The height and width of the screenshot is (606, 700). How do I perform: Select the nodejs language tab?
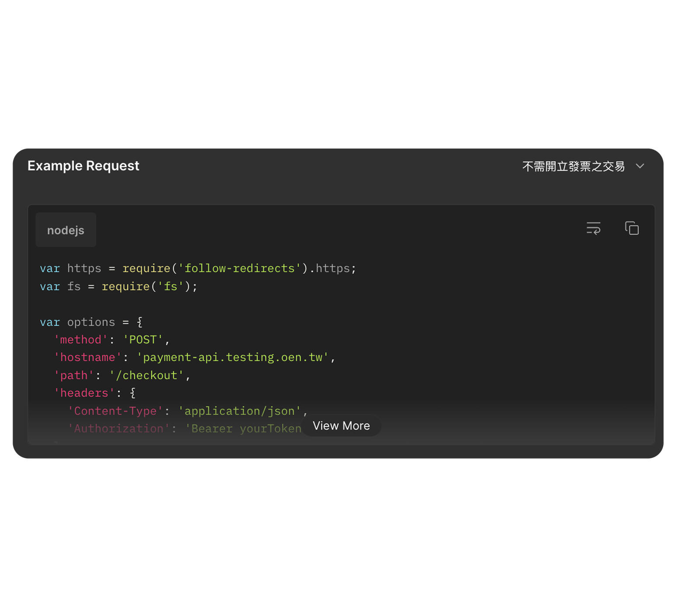pyautogui.click(x=66, y=230)
